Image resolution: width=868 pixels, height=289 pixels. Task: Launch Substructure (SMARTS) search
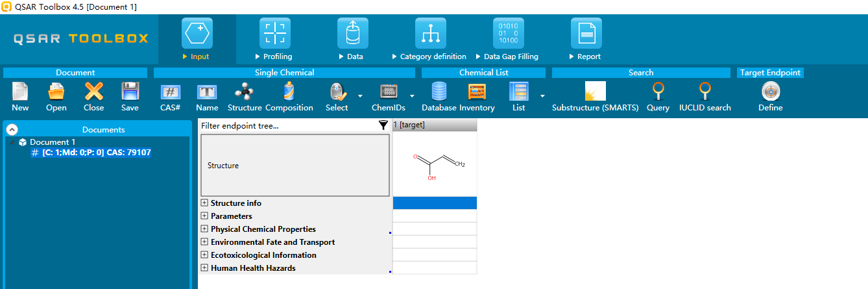595,92
